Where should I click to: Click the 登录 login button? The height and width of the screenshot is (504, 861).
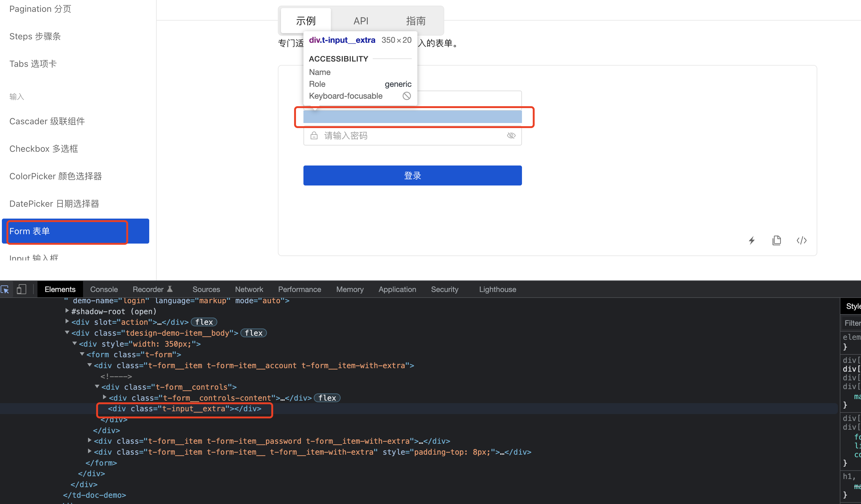tap(412, 175)
